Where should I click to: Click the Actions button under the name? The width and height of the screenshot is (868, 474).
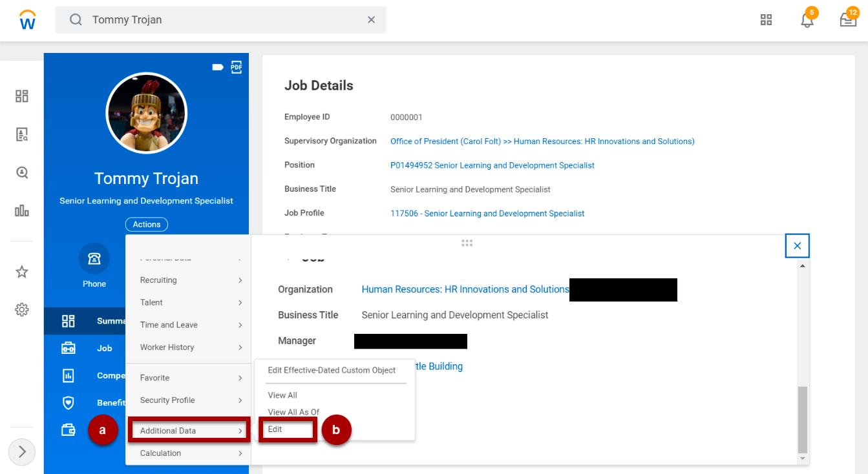point(147,225)
